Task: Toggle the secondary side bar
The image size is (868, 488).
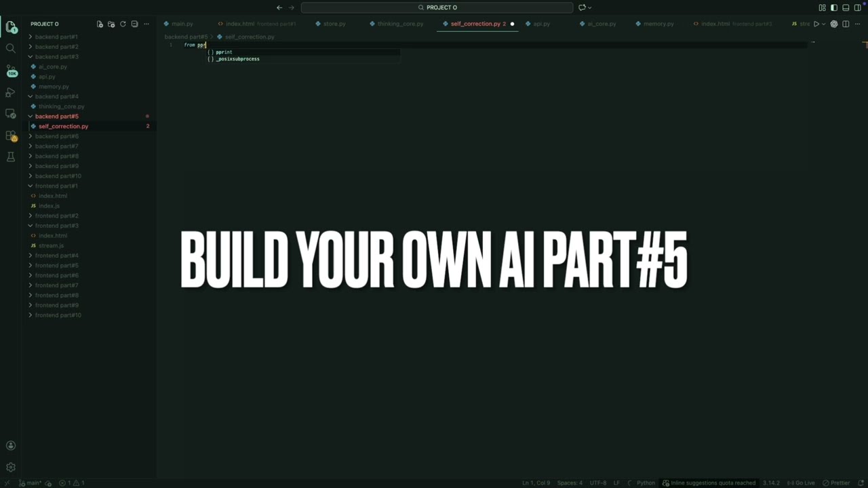Action: 857,7
